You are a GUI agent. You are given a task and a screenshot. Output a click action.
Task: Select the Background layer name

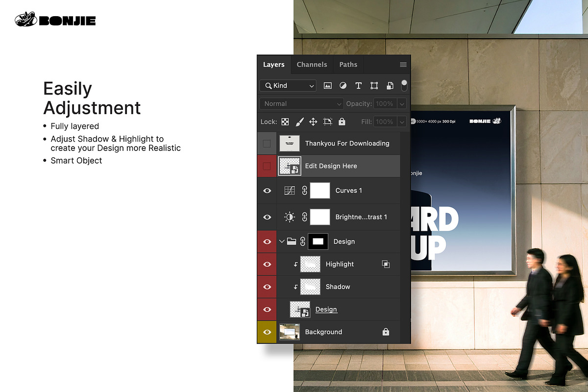(323, 332)
